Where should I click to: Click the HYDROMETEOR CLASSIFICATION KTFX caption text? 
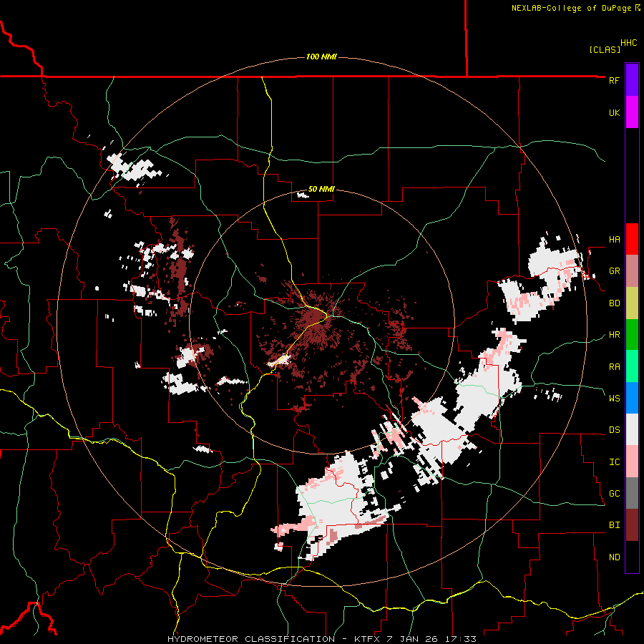322,639
